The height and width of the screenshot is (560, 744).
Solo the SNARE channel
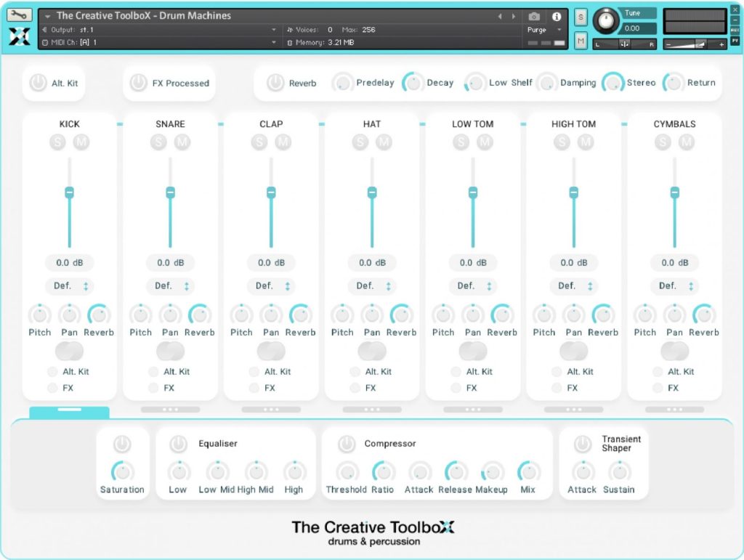158,142
